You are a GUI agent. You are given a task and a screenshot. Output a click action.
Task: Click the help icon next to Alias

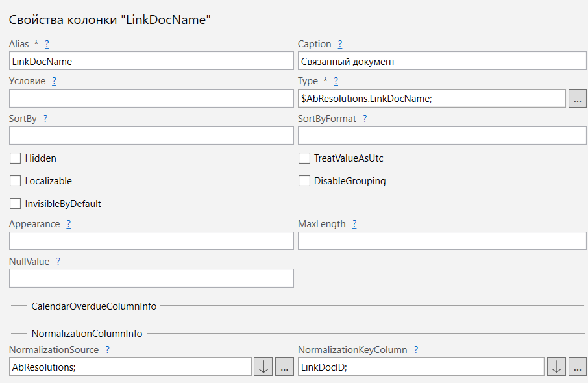[47, 44]
